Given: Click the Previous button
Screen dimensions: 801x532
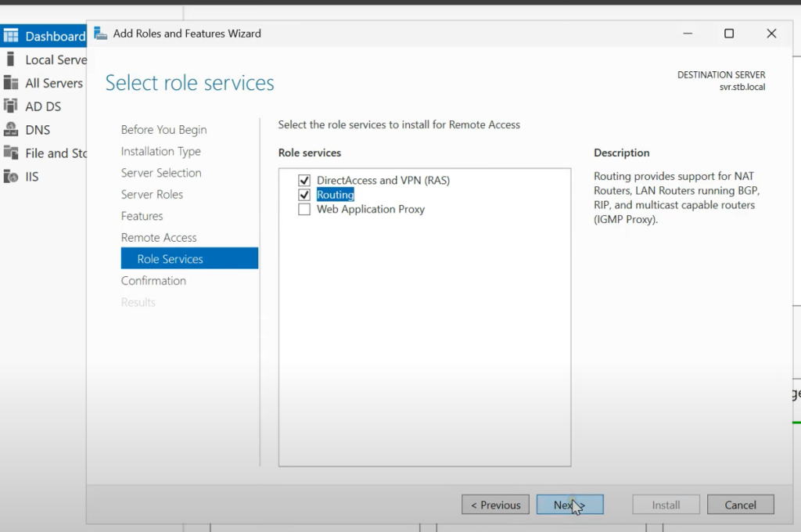Looking at the screenshot, I should point(495,504).
